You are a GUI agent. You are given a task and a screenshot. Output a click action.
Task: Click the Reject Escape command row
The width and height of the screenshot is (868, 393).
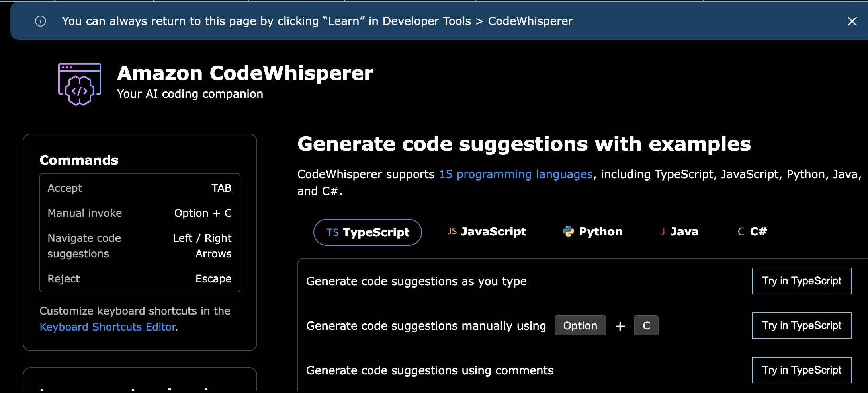point(139,279)
